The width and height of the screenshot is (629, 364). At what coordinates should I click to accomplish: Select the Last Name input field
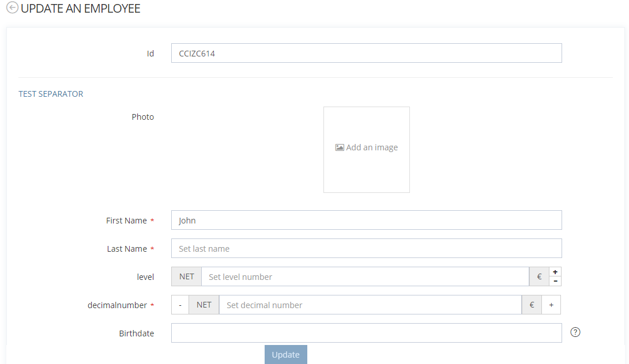tap(366, 248)
